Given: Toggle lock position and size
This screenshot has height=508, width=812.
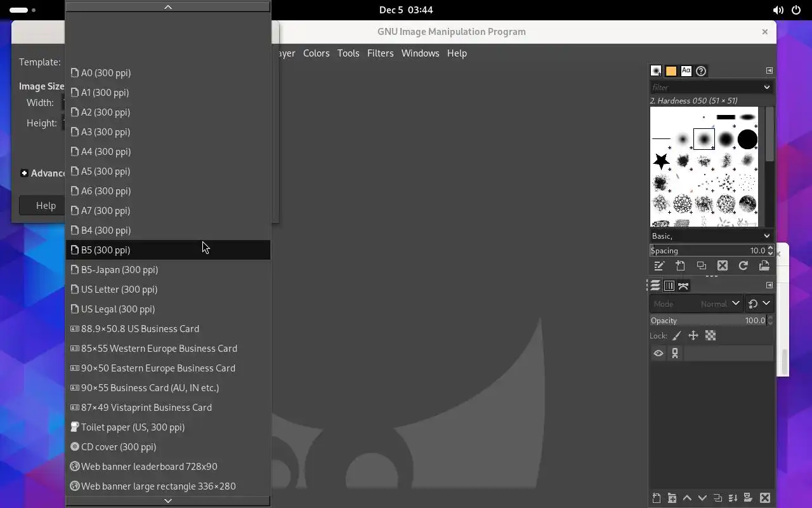Looking at the screenshot, I should (x=693, y=336).
